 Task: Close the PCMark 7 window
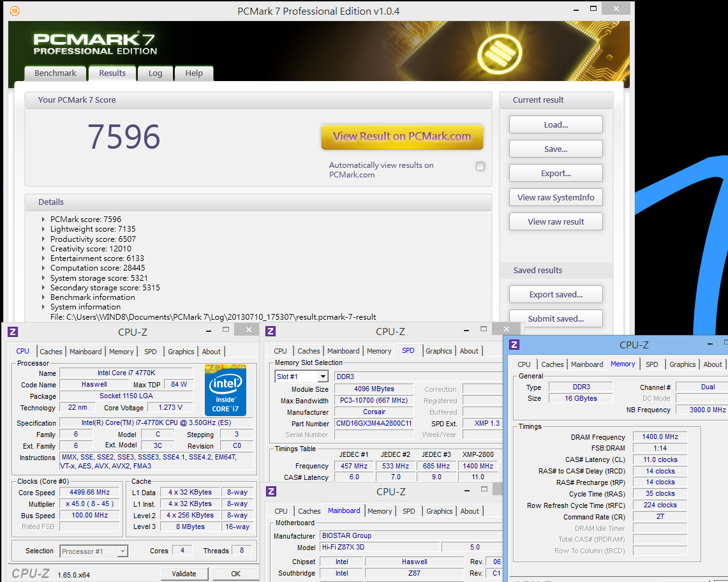[616, 8]
